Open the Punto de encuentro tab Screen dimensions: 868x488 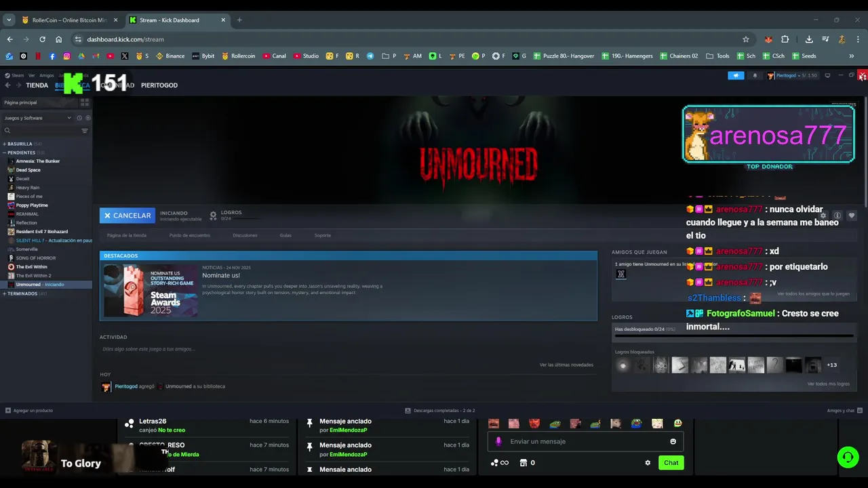pos(190,235)
